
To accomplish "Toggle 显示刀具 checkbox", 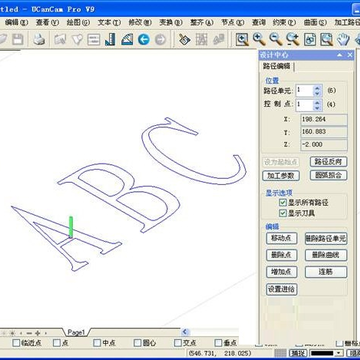I will click(x=283, y=213).
